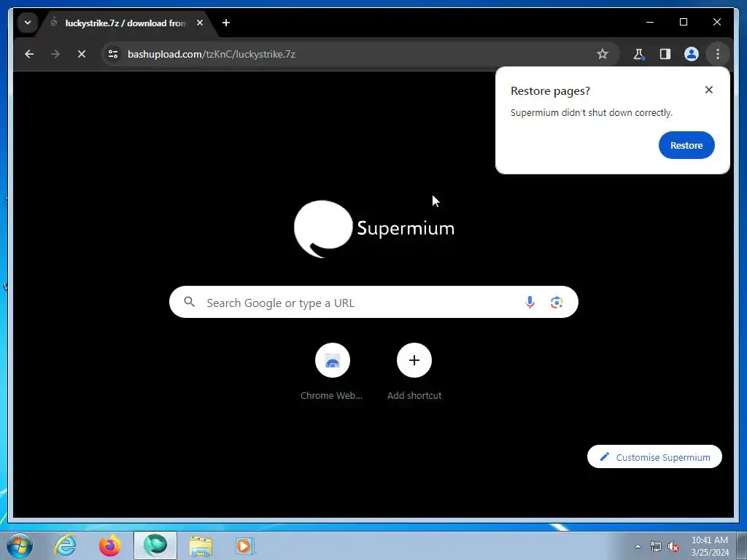The height and width of the screenshot is (560, 747).
Task: Click the forward navigation arrow
Action: coord(55,54)
